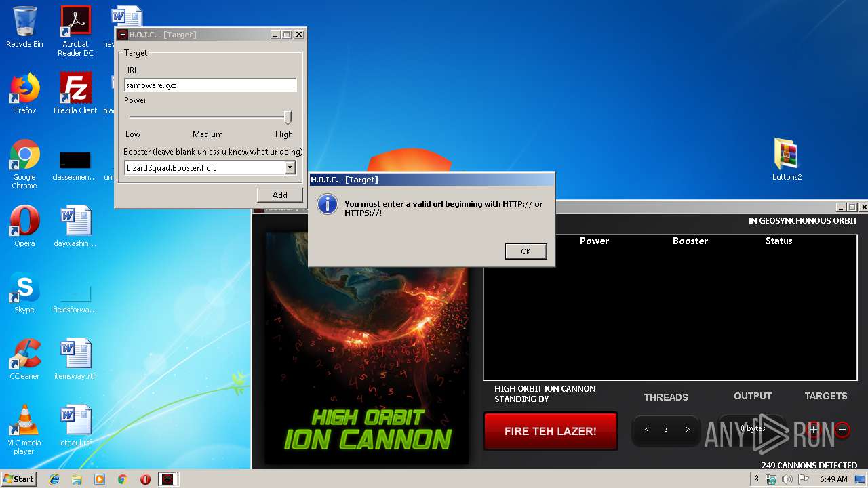Viewport: 868px width, 488px height.
Task: Select the Recycle Bin desktop icon
Action: [24, 27]
